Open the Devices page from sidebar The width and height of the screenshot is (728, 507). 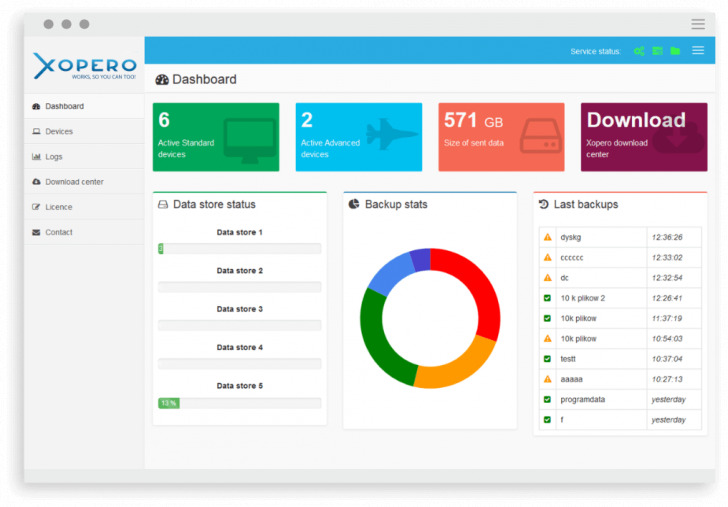58,132
